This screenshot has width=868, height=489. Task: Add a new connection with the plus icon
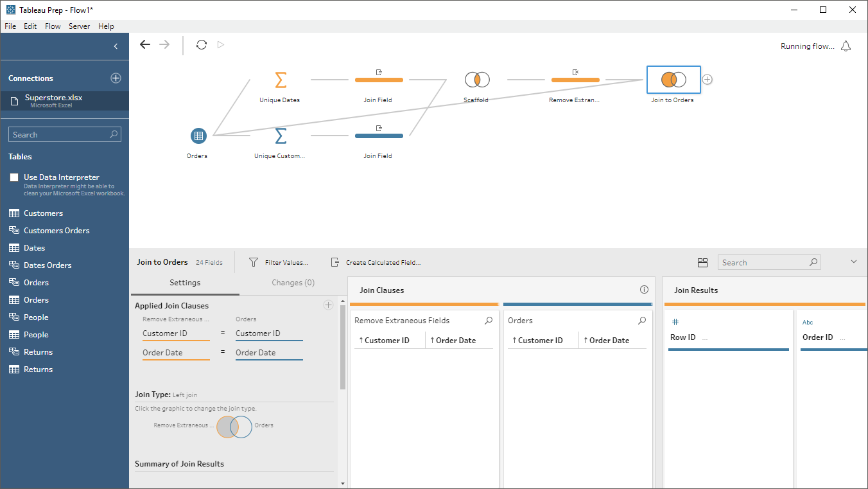coord(116,78)
